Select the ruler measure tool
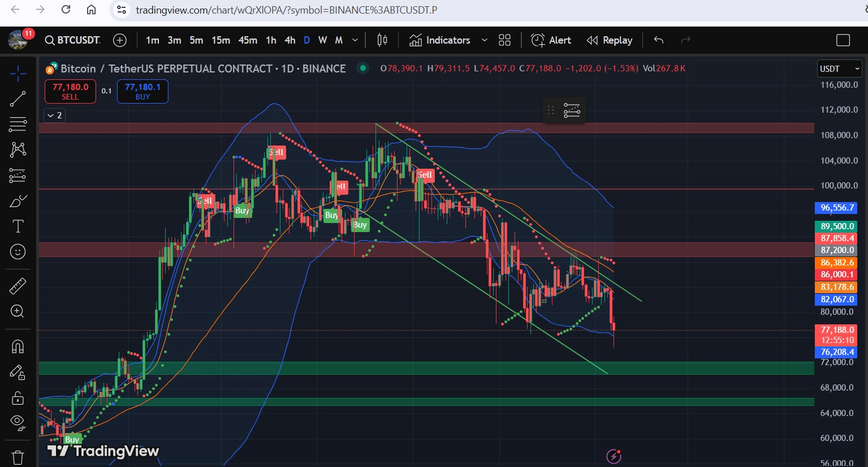The image size is (868, 467). click(18, 286)
